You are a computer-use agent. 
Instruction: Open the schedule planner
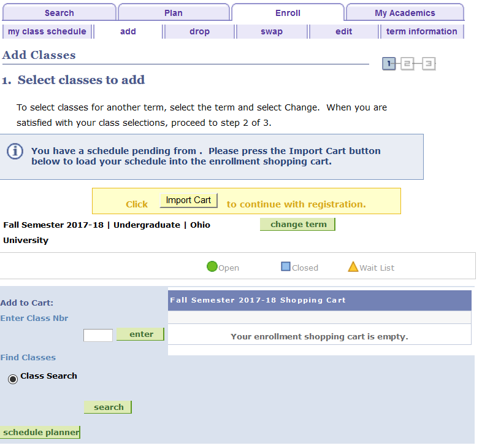[40, 432]
